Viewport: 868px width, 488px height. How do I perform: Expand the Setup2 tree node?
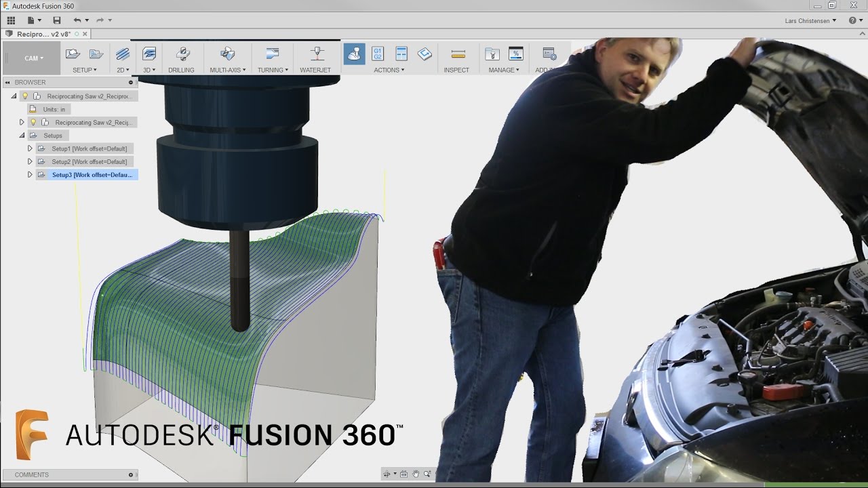pyautogui.click(x=30, y=161)
